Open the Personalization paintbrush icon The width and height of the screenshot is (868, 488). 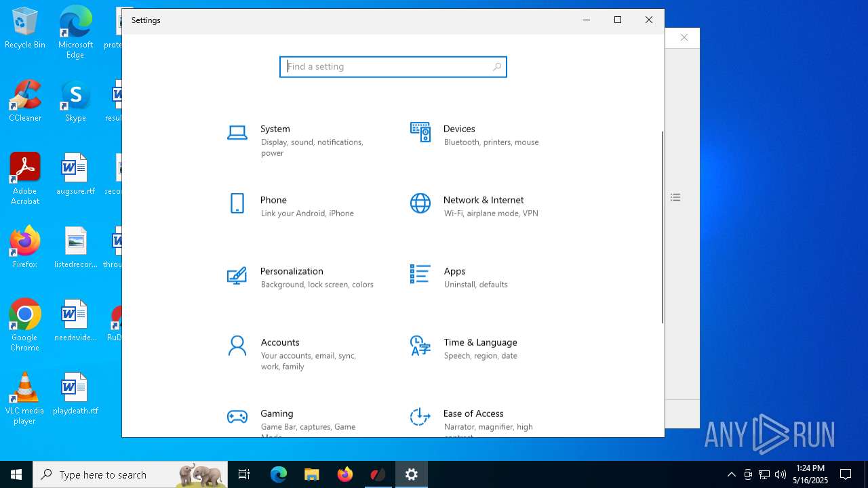(x=237, y=274)
